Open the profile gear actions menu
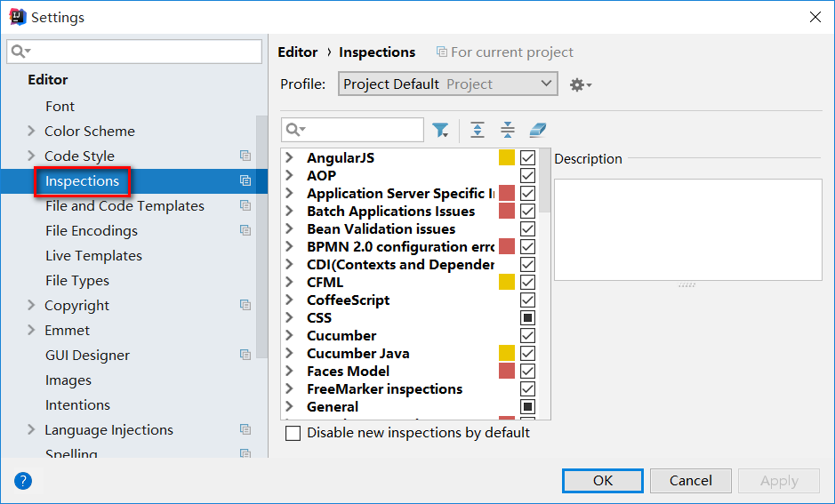 click(581, 84)
